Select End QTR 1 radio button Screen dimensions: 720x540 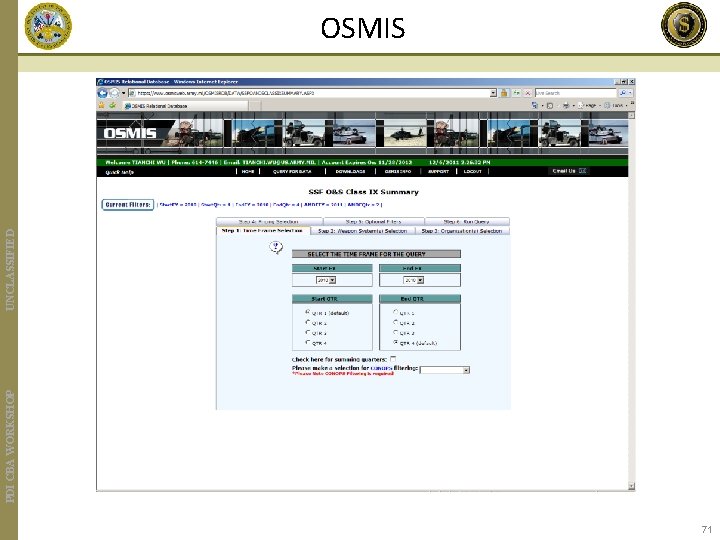pos(395,312)
